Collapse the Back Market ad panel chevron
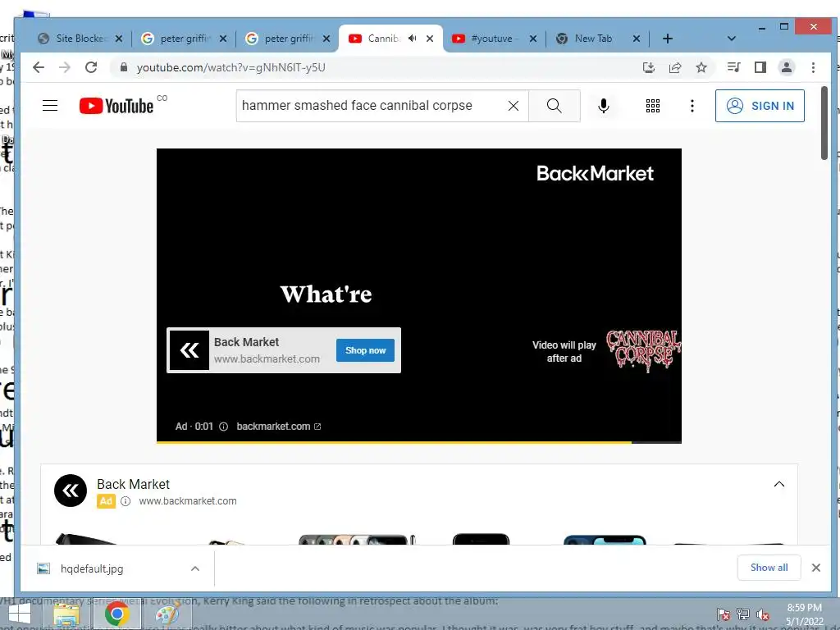 tap(779, 484)
